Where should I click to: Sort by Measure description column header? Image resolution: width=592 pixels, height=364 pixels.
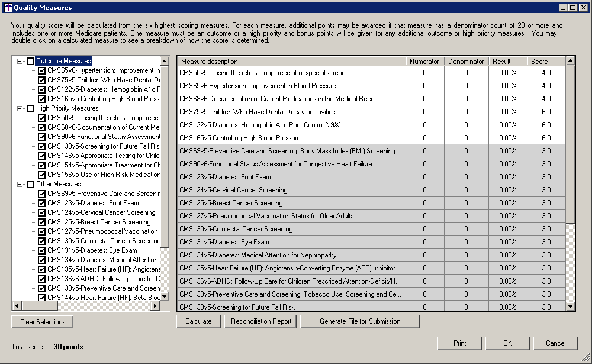[x=291, y=62]
